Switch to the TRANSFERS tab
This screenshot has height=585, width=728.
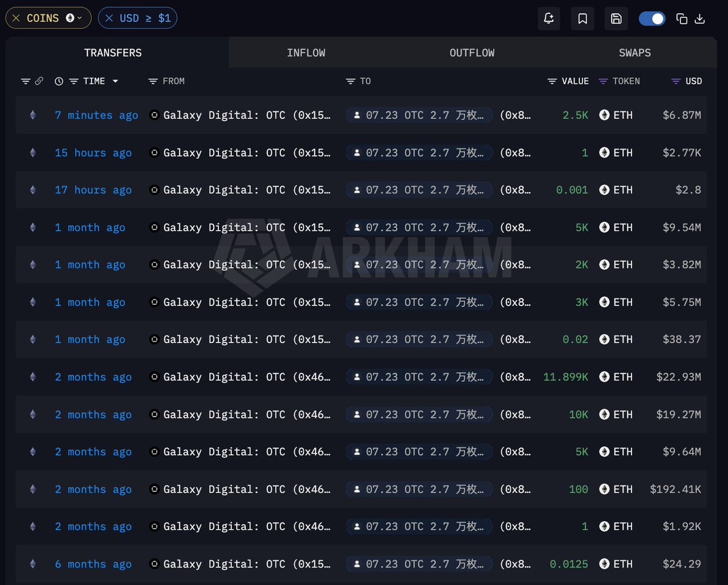113,53
